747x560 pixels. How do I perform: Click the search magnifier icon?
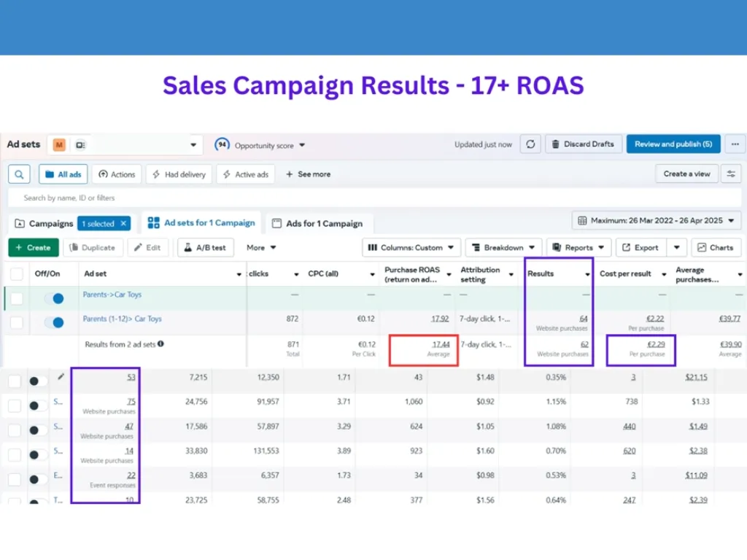point(19,174)
